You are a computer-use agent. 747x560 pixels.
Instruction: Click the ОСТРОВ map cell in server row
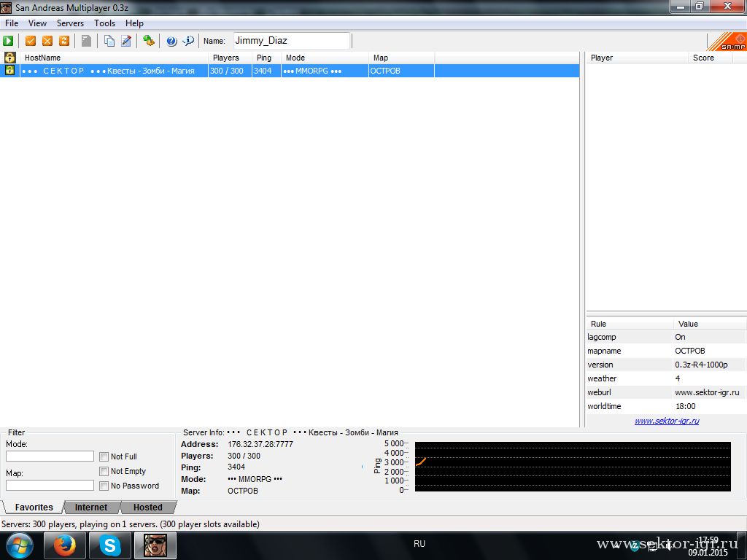[x=401, y=71]
